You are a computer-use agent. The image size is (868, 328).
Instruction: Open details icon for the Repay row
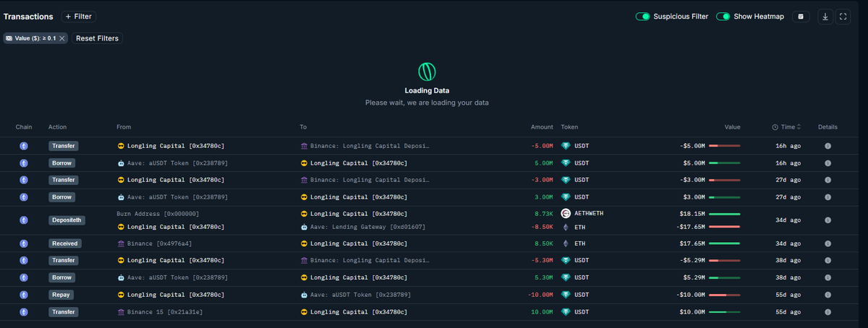coord(827,295)
